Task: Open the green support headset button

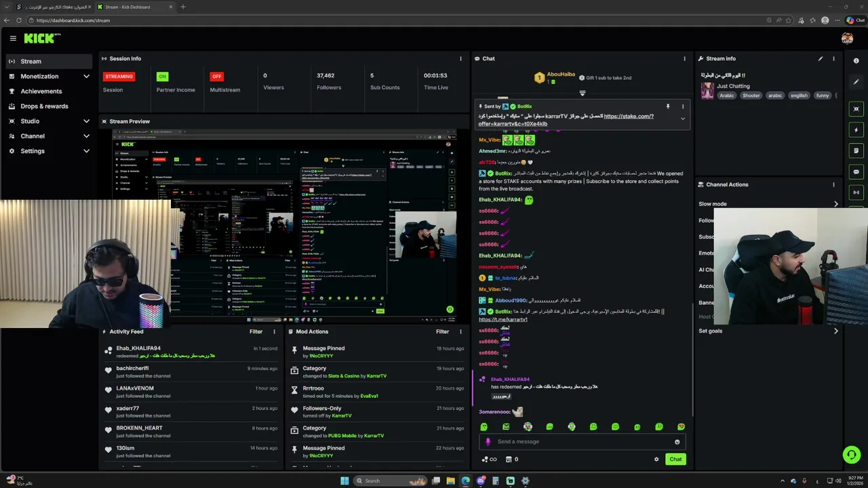Action: pos(851,455)
